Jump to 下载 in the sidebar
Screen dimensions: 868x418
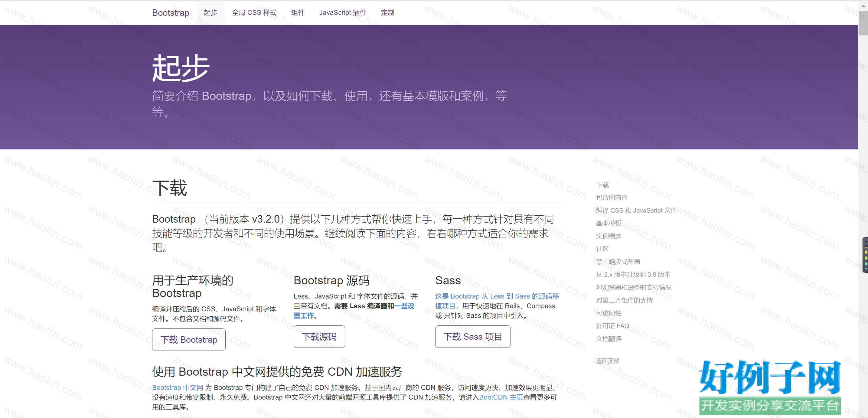point(602,185)
